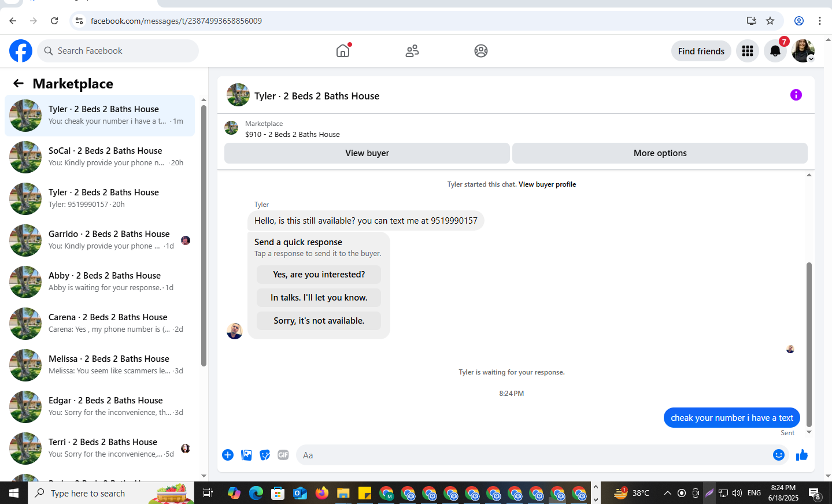This screenshot has height=504, width=832.
Task: Open the emoji picker in message box
Action: click(779, 455)
